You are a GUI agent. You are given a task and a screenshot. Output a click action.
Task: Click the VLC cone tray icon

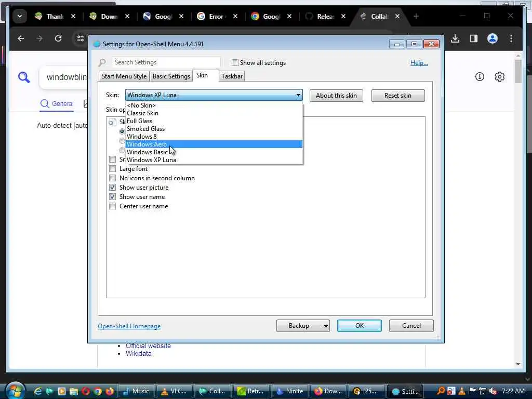(461, 391)
